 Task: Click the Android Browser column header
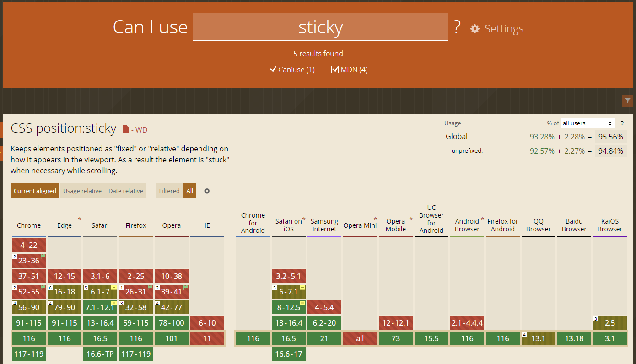[x=467, y=225]
